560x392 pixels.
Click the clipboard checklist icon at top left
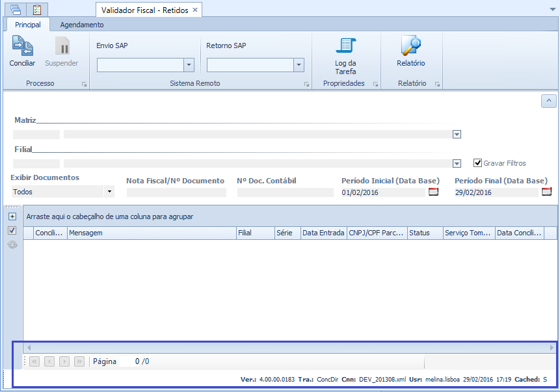coord(37,10)
